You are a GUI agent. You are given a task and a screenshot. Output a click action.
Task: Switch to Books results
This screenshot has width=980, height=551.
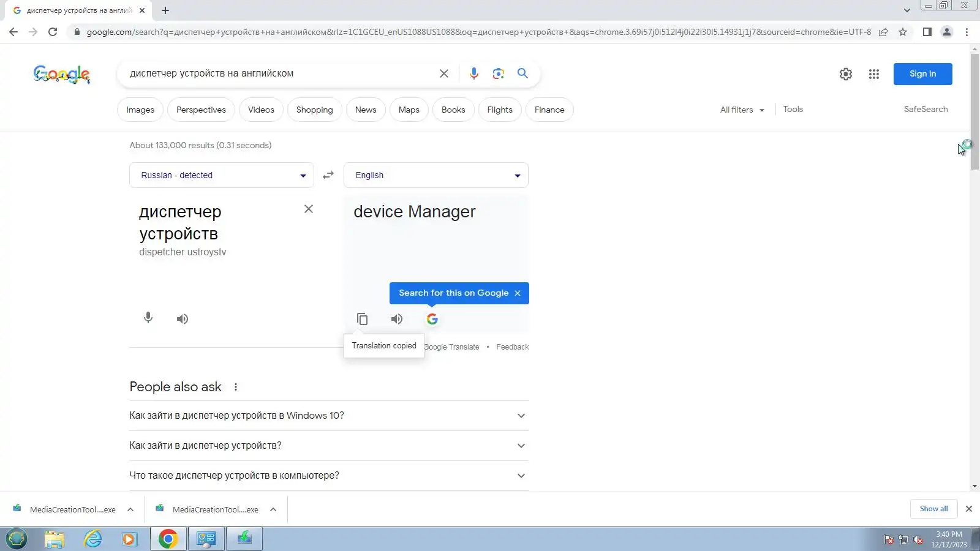click(453, 110)
